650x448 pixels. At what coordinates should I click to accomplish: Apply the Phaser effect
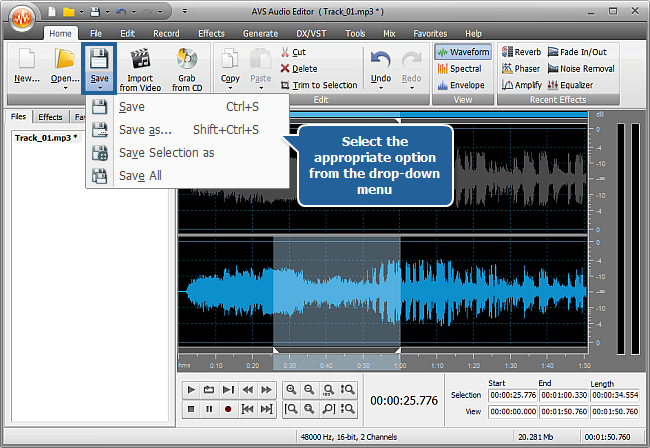pos(521,69)
